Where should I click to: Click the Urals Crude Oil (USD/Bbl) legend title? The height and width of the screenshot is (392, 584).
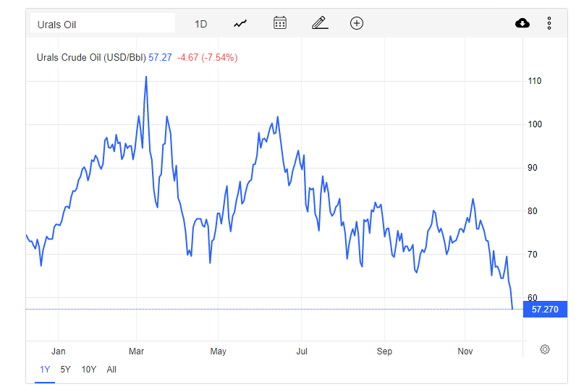tap(91, 58)
